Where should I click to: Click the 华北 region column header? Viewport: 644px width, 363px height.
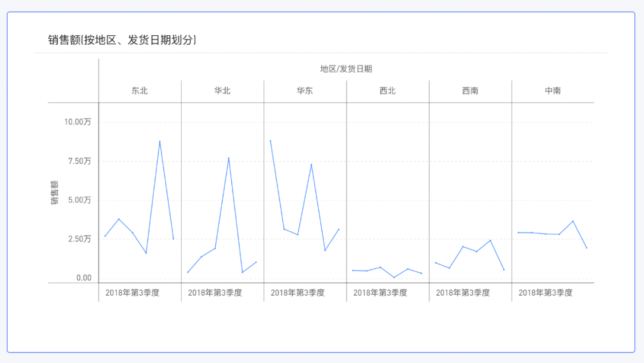222,91
